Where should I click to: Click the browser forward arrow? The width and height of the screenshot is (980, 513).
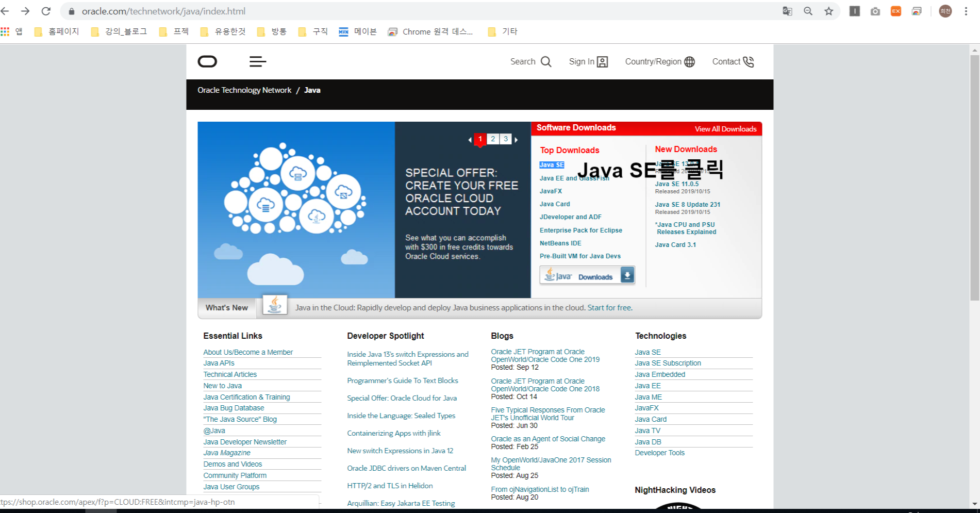25,11
